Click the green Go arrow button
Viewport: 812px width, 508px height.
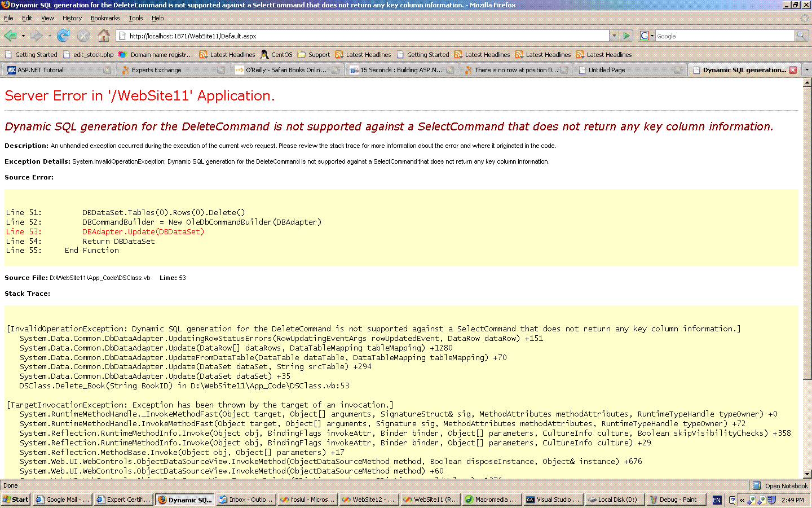626,36
